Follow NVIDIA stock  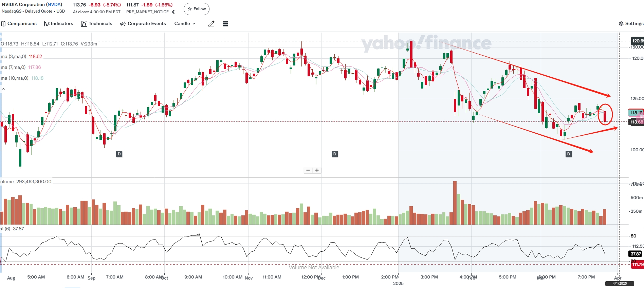pos(197,9)
